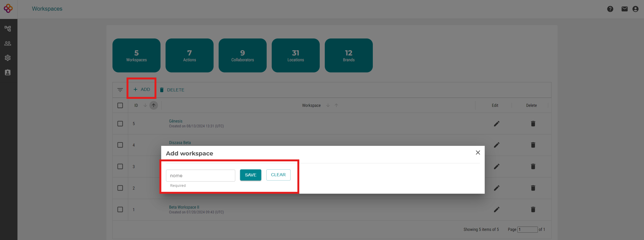Open the workspaces hierarchy sidebar icon
This screenshot has width=644, height=240.
tap(8, 29)
